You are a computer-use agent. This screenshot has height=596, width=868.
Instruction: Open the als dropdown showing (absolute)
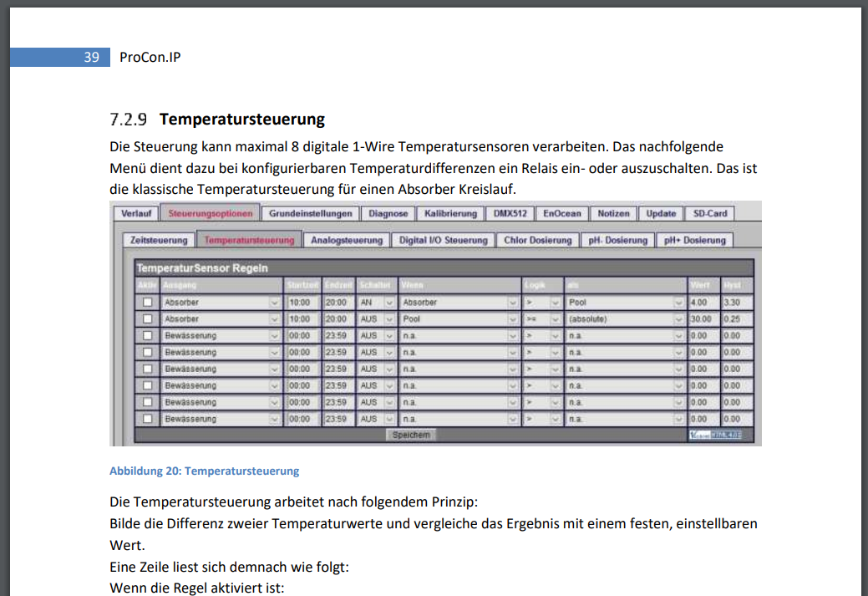(x=626, y=319)
